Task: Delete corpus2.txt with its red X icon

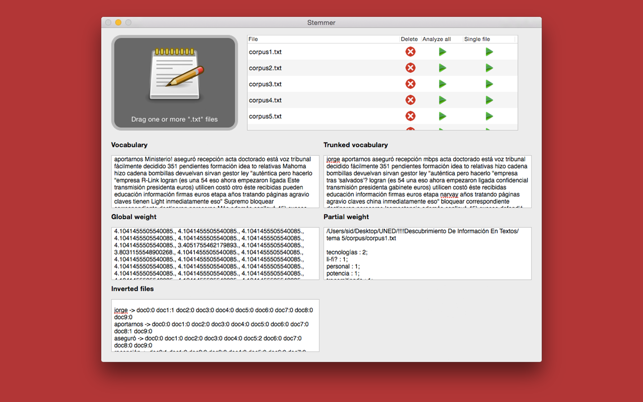Action: pyautogui.click(x=410, y=68)
